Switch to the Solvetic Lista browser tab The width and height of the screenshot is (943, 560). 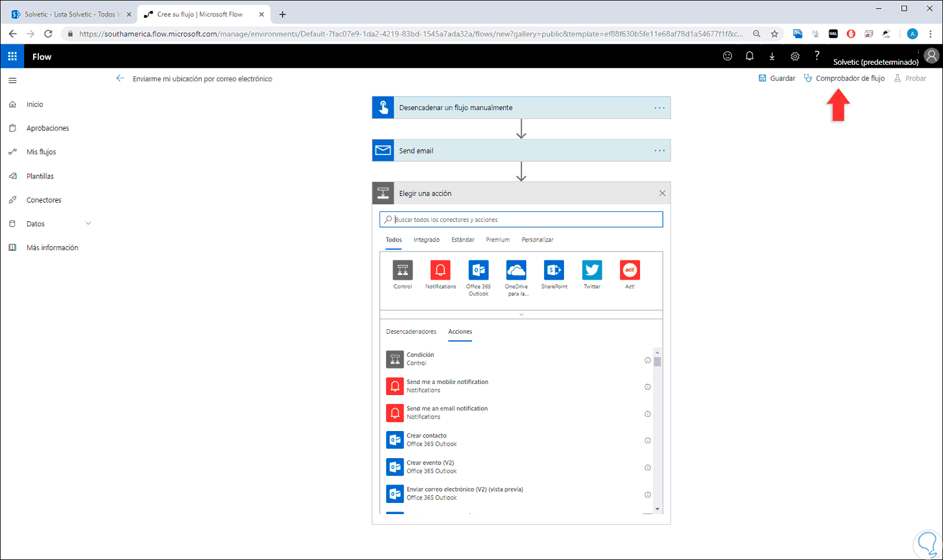pyautogui.click(x=71, y=14)
